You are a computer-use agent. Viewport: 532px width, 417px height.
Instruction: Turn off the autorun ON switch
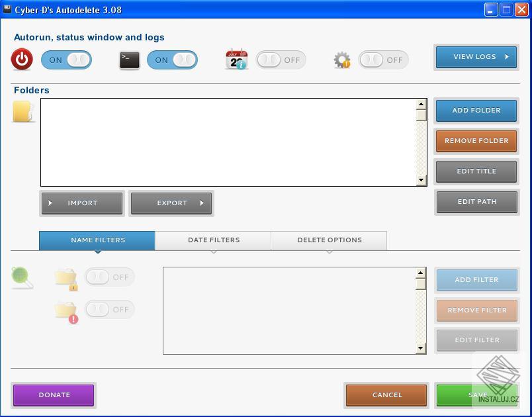pos(66,60)
